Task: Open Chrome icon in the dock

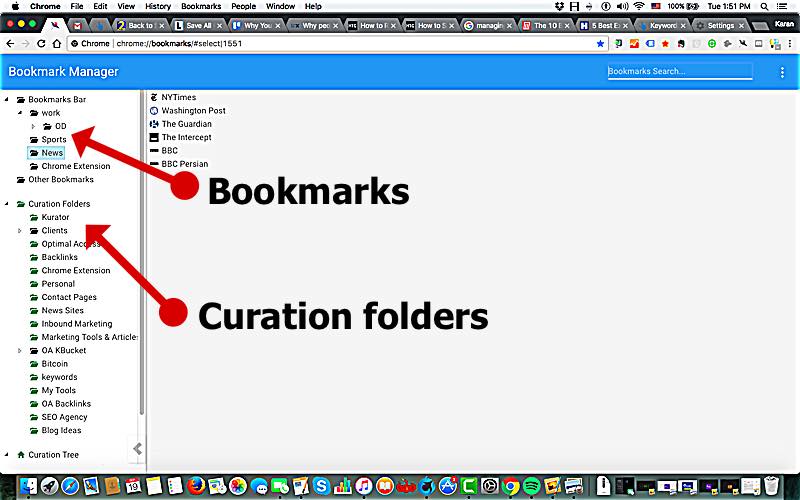Action: tap(510, 485)
